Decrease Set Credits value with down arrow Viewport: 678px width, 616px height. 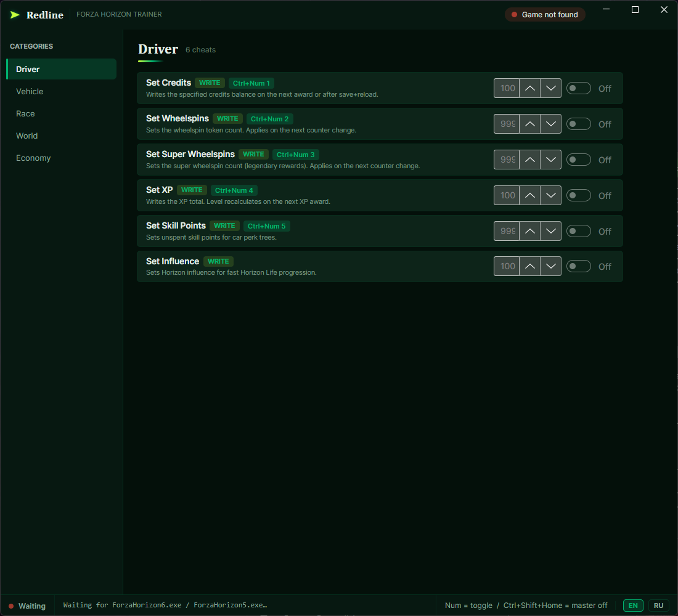[550, 88]
